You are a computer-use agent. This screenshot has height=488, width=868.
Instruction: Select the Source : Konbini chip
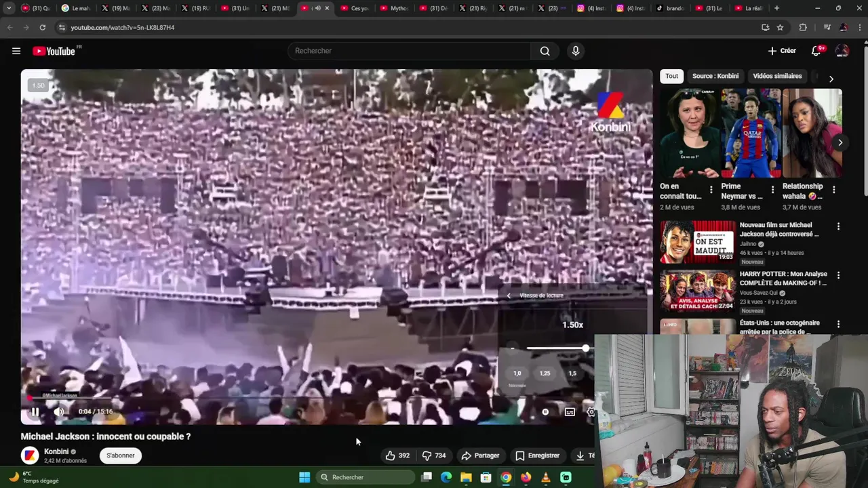[x=715, y=76]
